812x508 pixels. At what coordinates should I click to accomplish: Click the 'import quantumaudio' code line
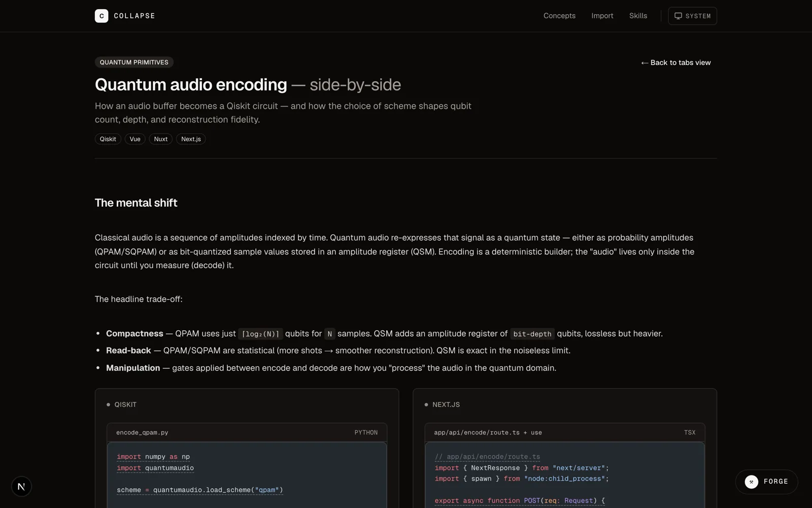pos(155,468)
